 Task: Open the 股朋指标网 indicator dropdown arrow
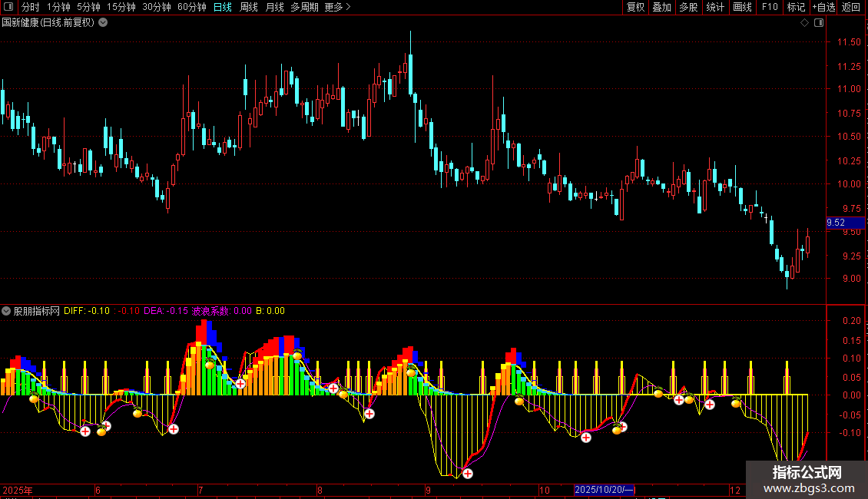tap(6, 311)
